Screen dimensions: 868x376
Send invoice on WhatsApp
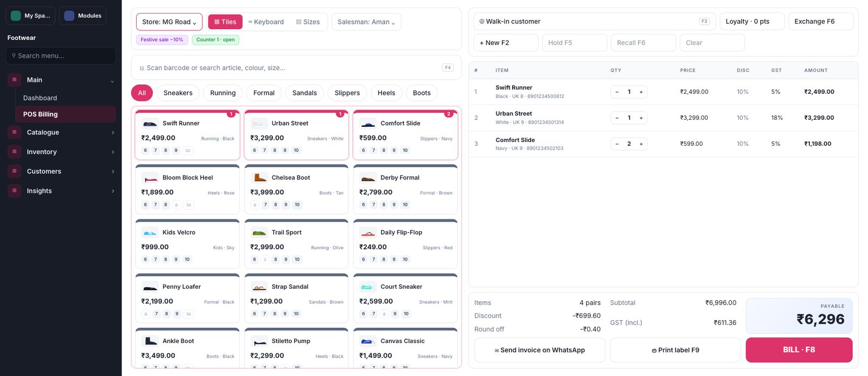click(x=540, y=350)
